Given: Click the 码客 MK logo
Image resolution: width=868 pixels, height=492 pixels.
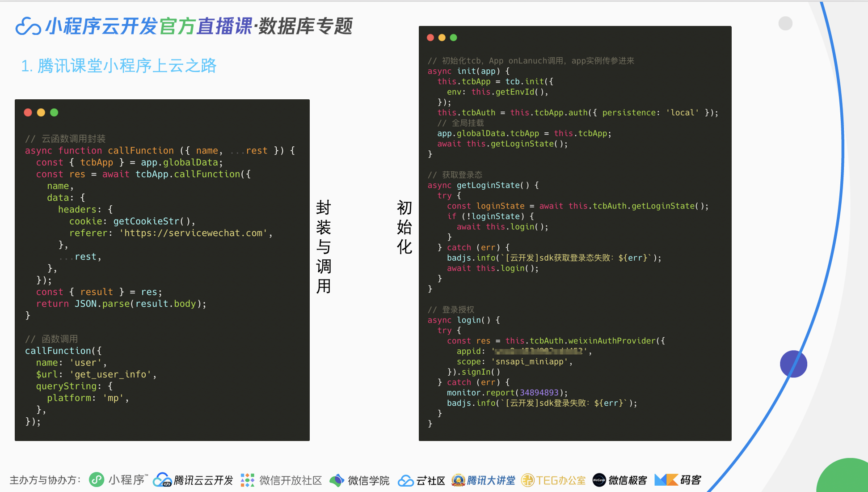Looking at the screenshot, I should click(666, 479).
